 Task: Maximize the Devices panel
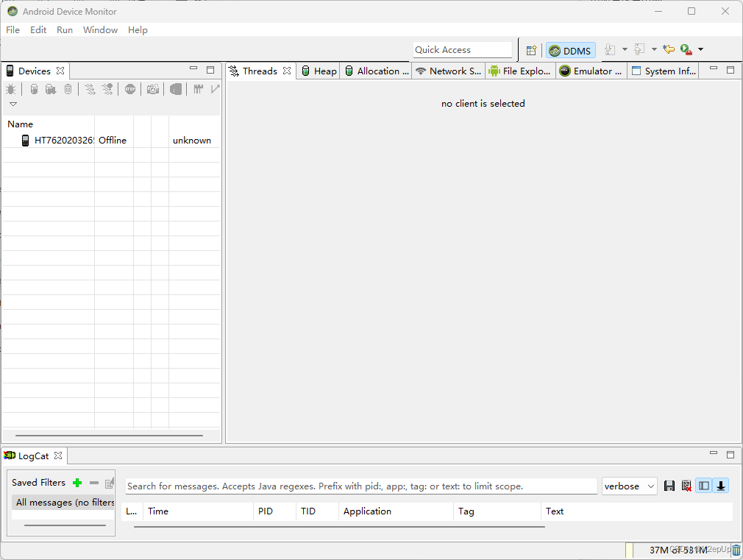pyautogui.click(x=210, y=70)
